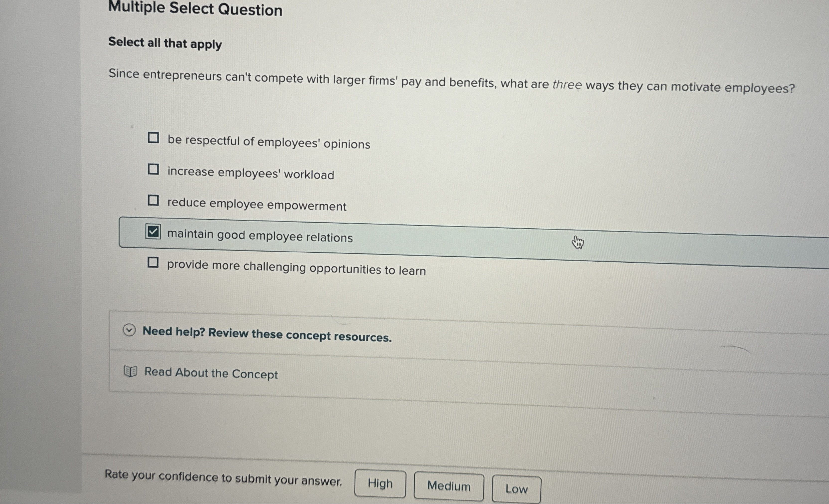
Task: Check 'be respectful of employees' opinions' box
Action: pos(153,137)
